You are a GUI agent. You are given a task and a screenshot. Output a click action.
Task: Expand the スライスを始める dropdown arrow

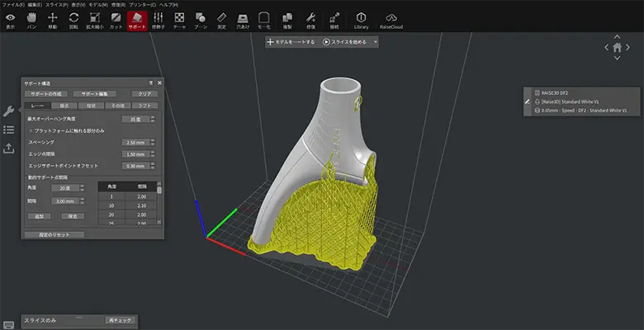[375, 41]
